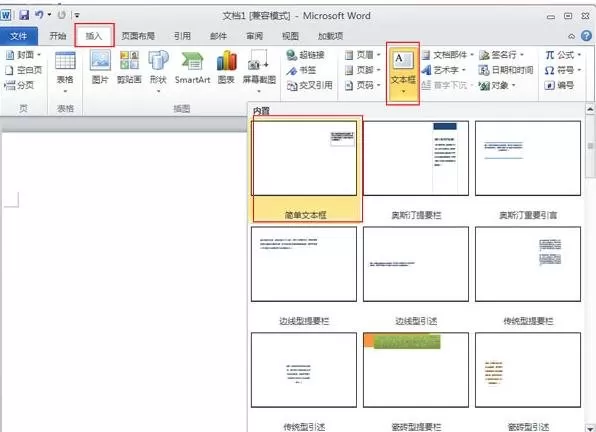Click the Redo icon in title bar
The width and height of the screenshot is (596, 432).
pos(62,15)
